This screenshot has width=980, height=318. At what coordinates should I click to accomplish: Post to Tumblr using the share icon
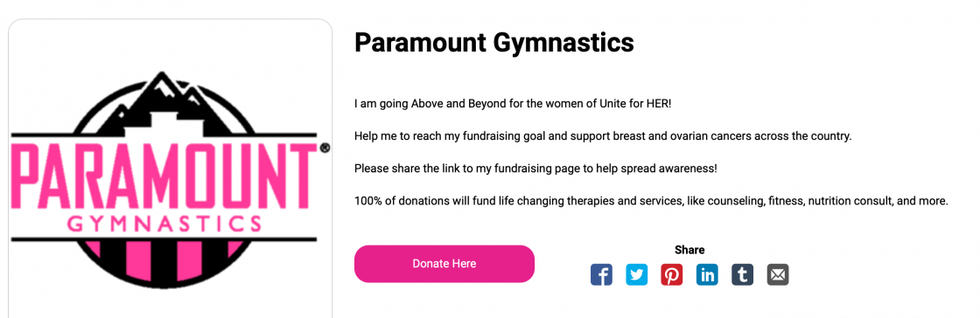coord(743,274)
